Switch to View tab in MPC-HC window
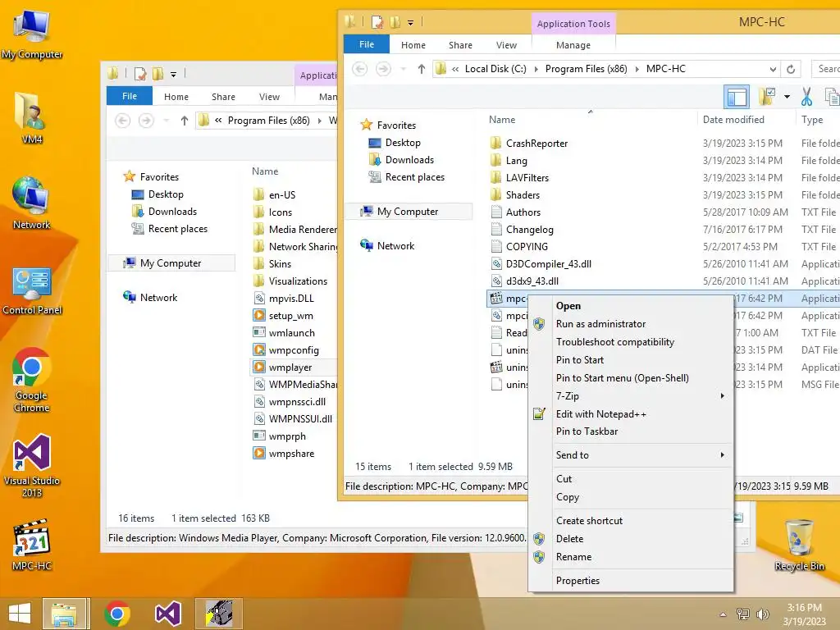This screenshot has width=840, height=630. point(506,45)
